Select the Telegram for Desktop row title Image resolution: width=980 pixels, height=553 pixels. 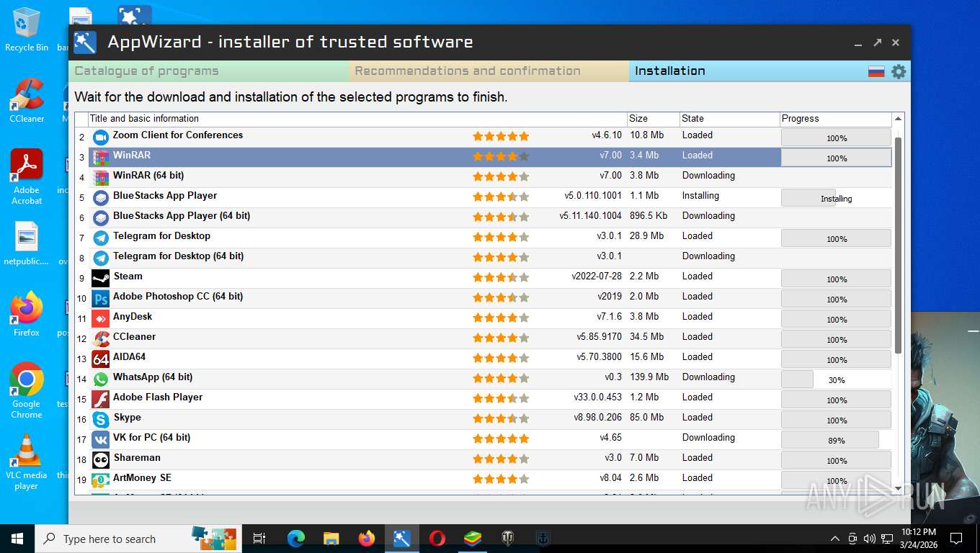161,235
